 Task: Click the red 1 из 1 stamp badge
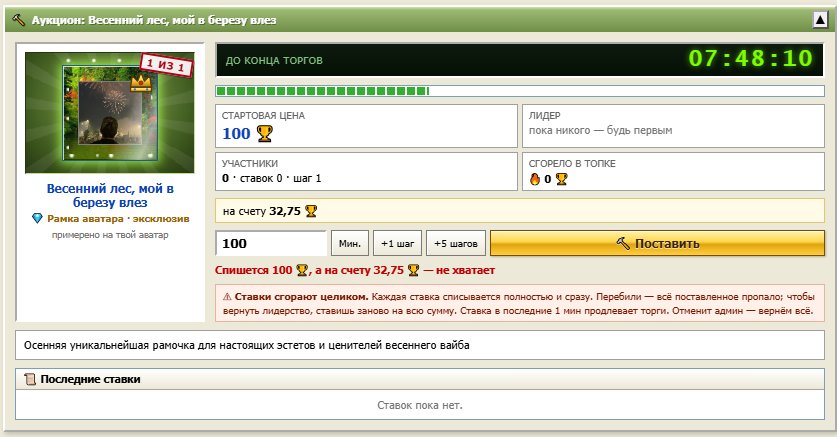tap(166, 65)
